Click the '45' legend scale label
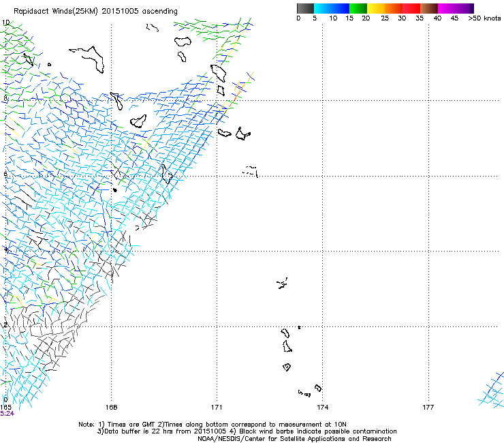This screenshot has width=504, height=443. coord(454,18)
